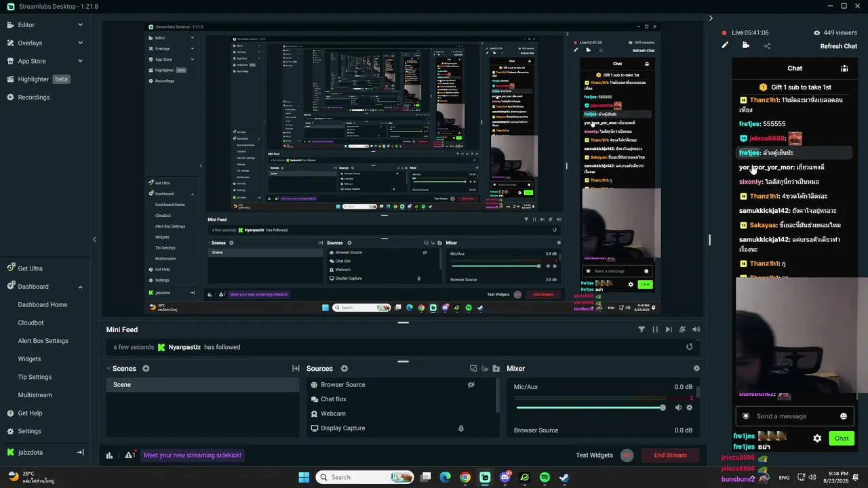Click the Mixer panel scrollbar
868x488 pixels.
(698, 391)
